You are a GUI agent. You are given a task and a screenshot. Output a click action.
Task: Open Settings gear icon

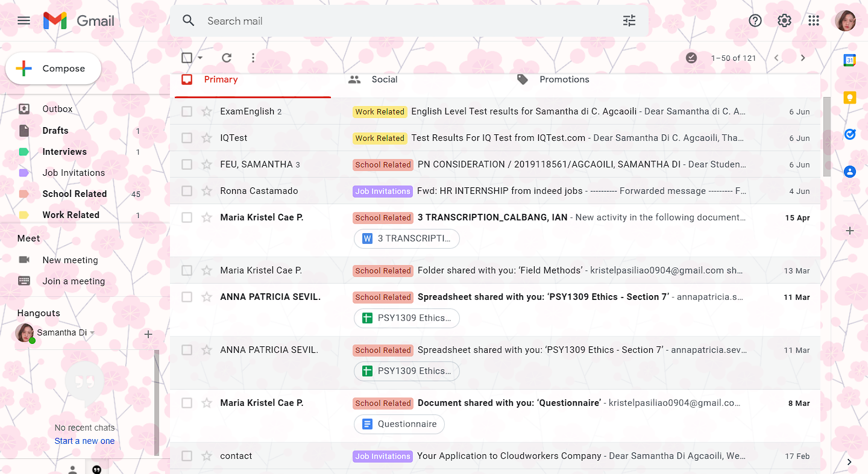click(x=784, y=20)
